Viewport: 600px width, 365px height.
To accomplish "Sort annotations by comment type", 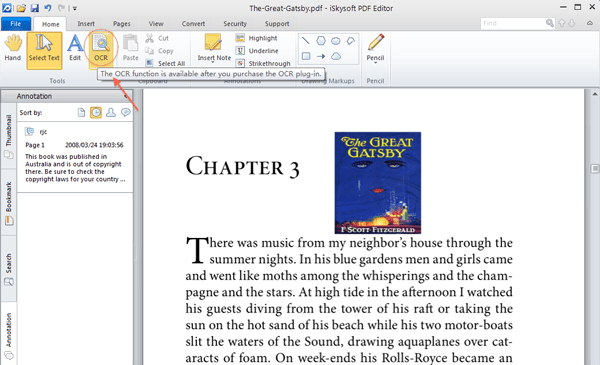I will [x=126, y=112].
